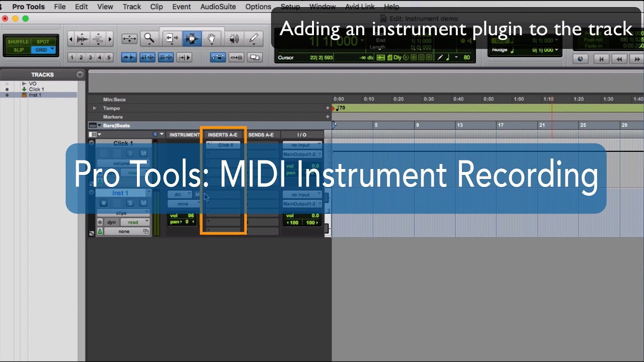Click the Zoom Toggle arrows icon
The height and width of the screenshot is (362, 644).
(x=129, y=38)
